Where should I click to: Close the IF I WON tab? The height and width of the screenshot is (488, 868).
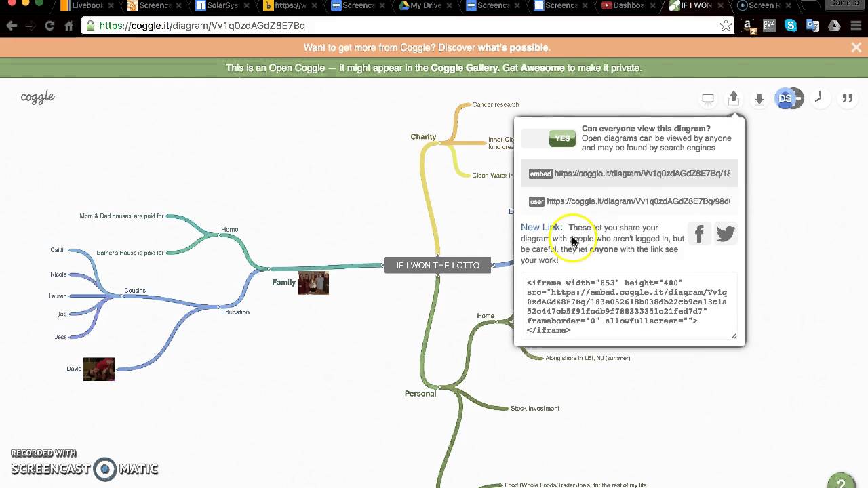722,5
